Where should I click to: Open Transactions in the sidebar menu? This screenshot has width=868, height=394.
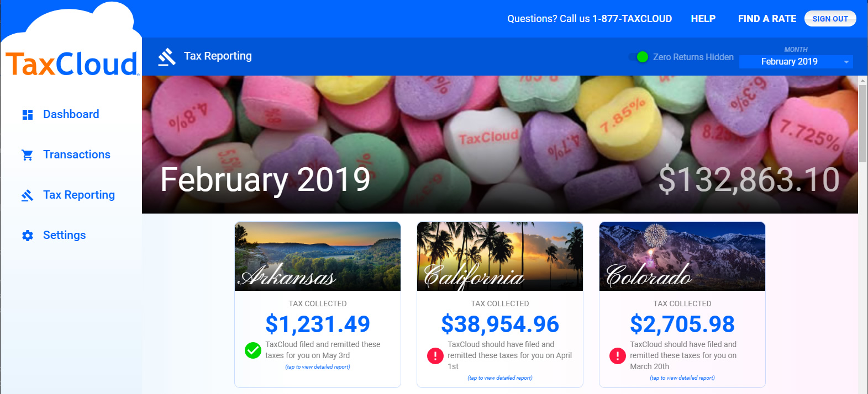click(77, 155)
